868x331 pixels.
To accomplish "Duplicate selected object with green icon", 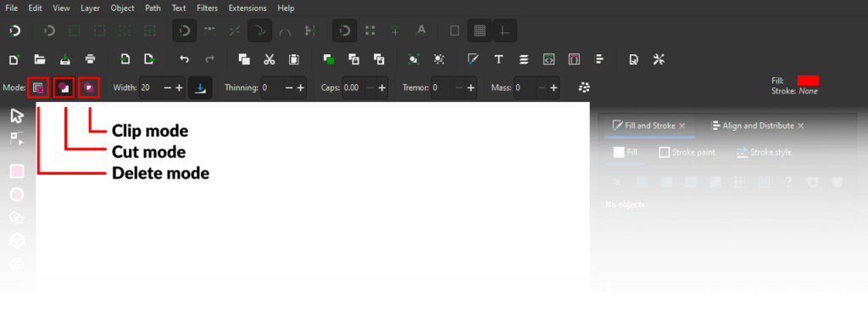I will point(328,59).
